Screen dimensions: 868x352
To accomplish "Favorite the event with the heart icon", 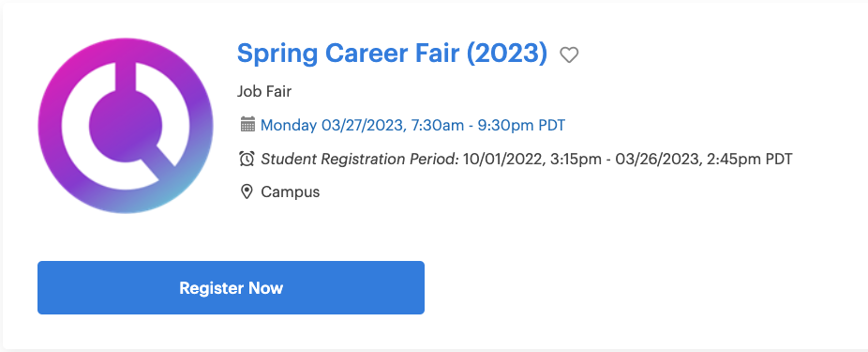I will pos(569,54).
